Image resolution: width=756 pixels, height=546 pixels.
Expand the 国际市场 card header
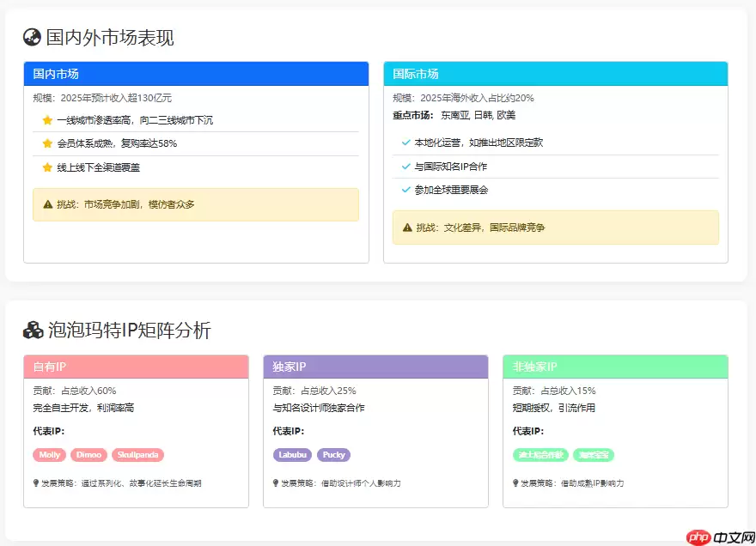click(556, 74)
